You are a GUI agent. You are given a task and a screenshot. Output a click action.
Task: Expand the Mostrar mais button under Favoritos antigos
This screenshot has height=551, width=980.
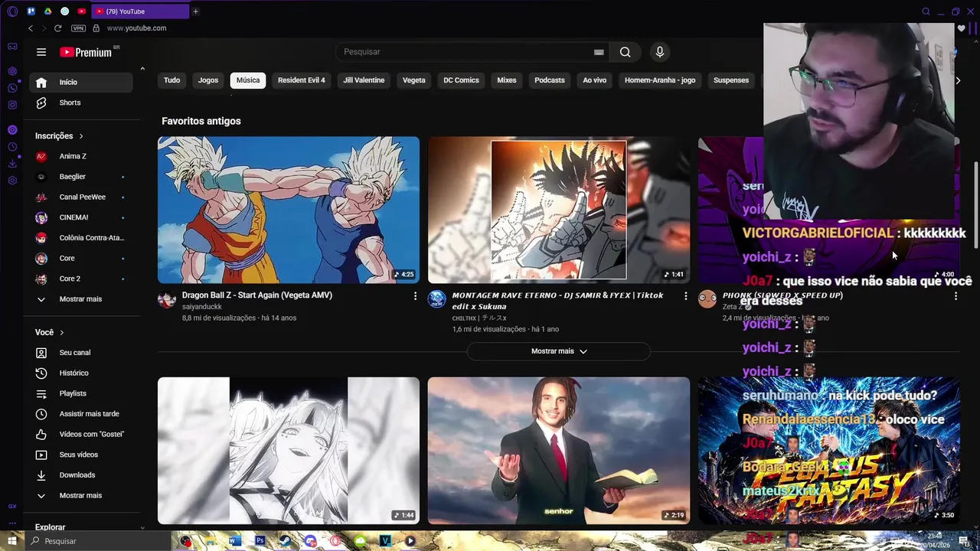coord(559,351)
